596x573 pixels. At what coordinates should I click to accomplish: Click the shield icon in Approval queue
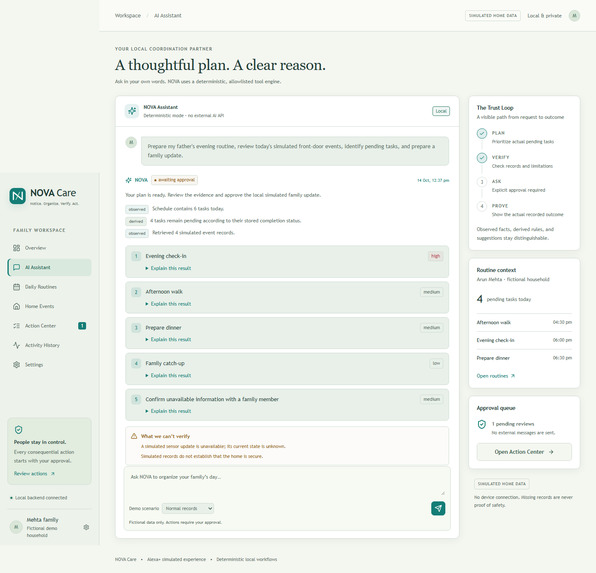tap(482, 424)
